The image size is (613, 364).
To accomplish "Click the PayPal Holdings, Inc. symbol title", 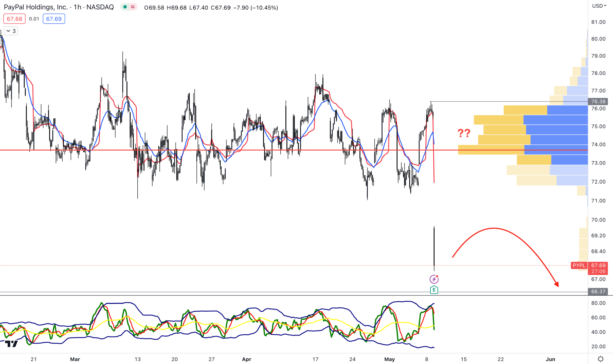I will (36, 7).
